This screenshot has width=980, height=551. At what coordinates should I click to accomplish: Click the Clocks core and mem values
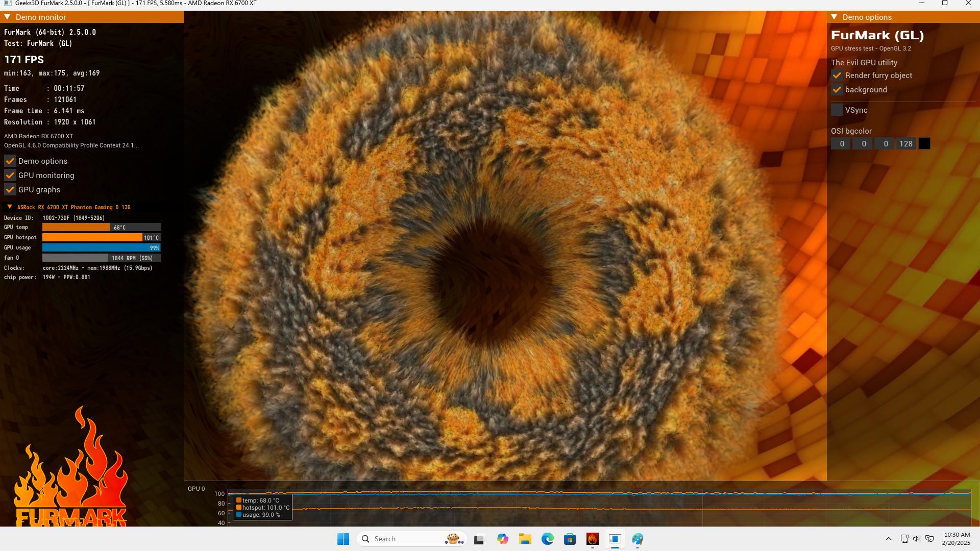pyautogui.click(x=97, y=268)
